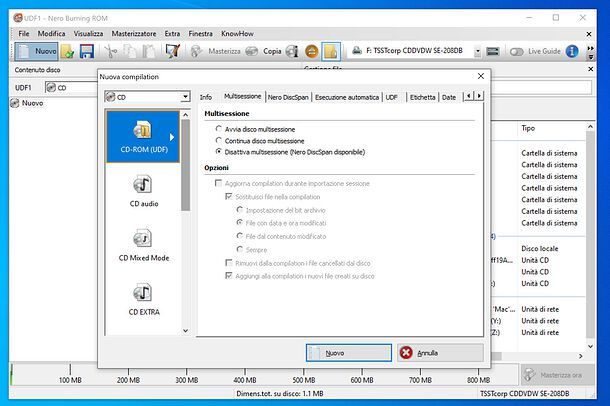
Task: Open the compilation properties wand icon
Action: (x=172, y=51)
